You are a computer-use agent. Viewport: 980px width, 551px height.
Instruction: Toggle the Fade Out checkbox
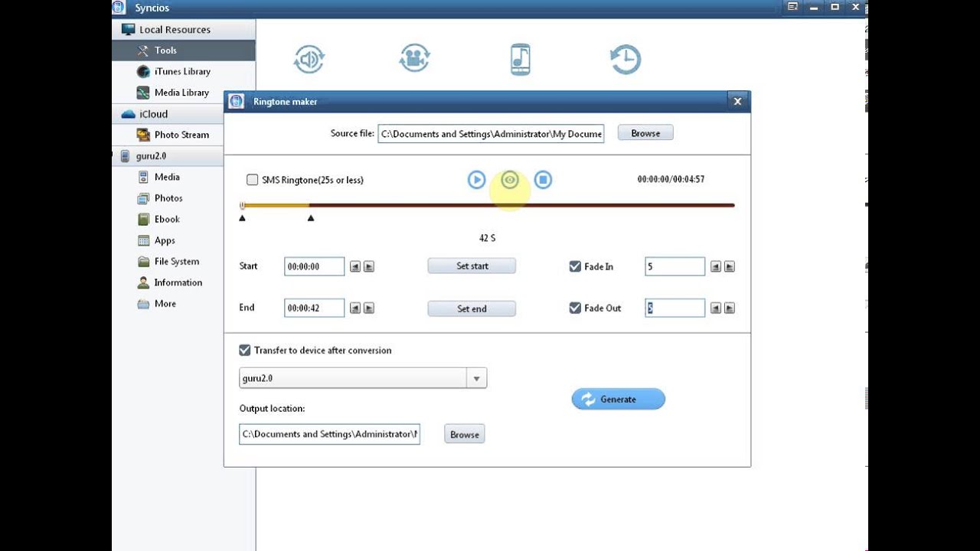click(x=575, y=308)
